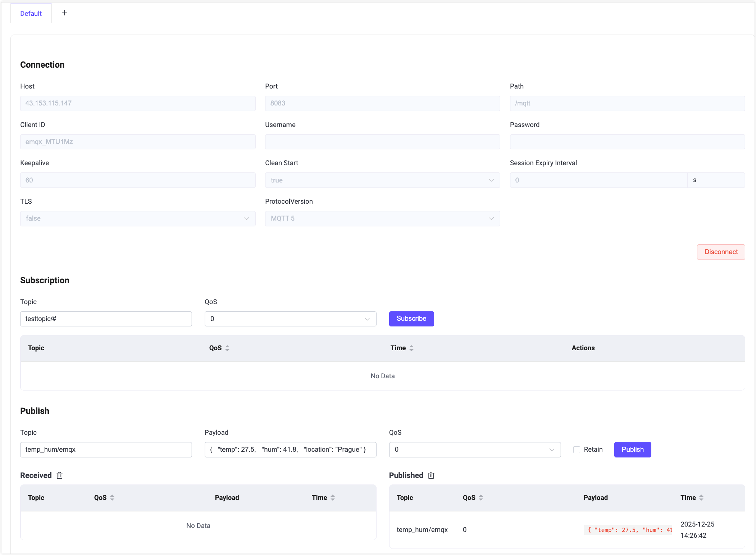Image resolution: width=756 pixels, height=555 pixels.
Task: Click the Publish button
Action: [x=633, y=450]
